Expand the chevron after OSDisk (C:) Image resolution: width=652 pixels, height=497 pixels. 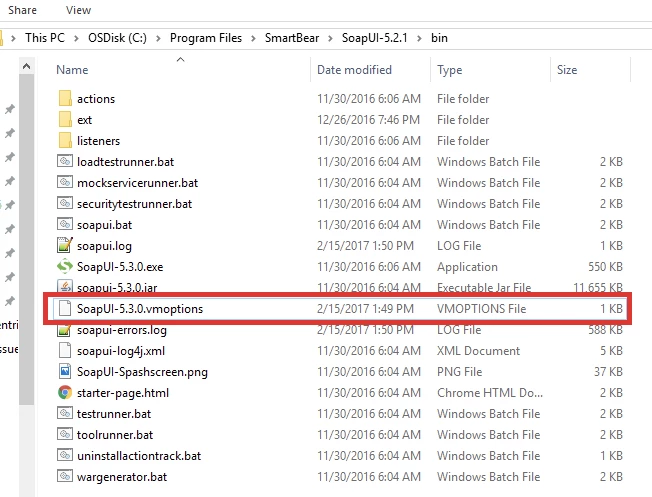158,38
